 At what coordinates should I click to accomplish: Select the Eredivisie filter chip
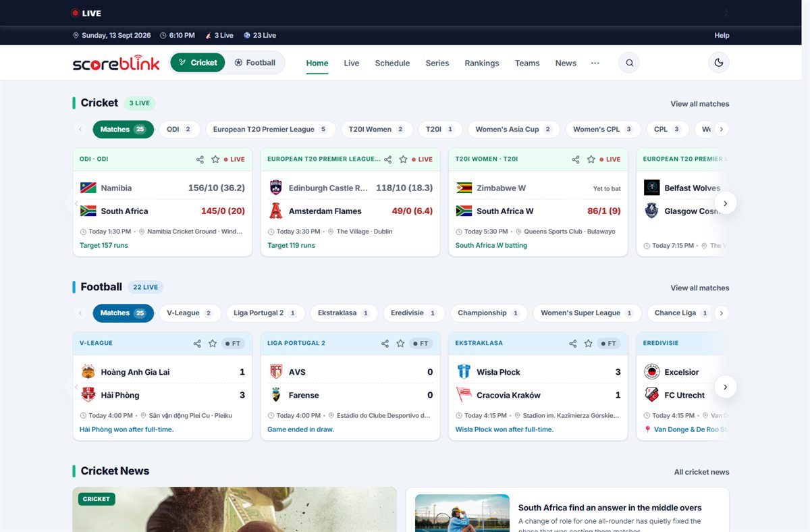(414, 313)
